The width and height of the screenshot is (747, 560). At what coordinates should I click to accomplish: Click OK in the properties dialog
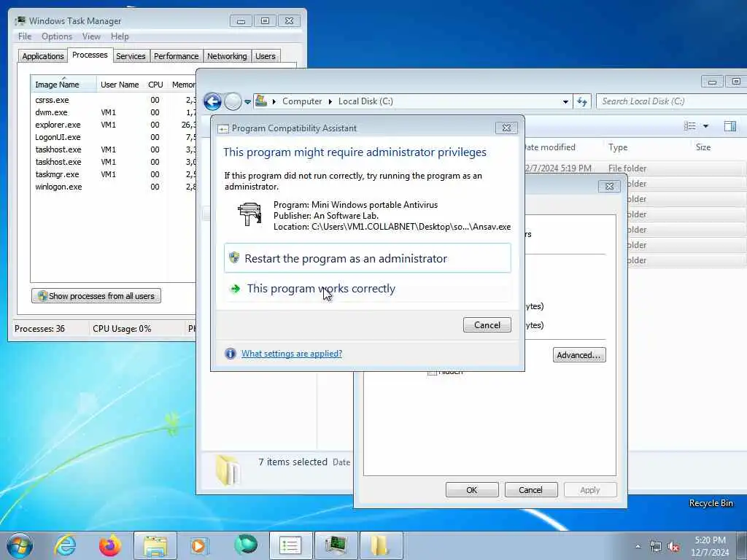point(472,490)
